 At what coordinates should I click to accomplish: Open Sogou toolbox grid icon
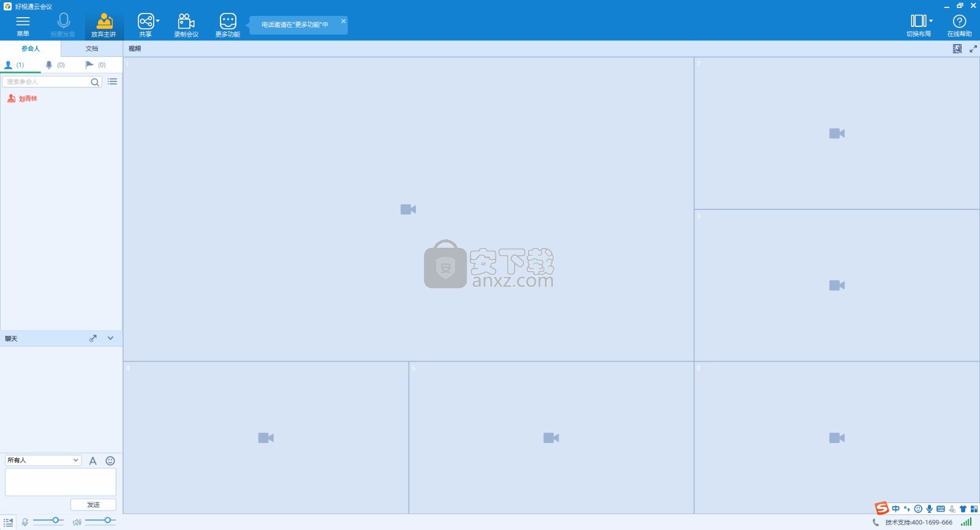[x=974, y=509]
